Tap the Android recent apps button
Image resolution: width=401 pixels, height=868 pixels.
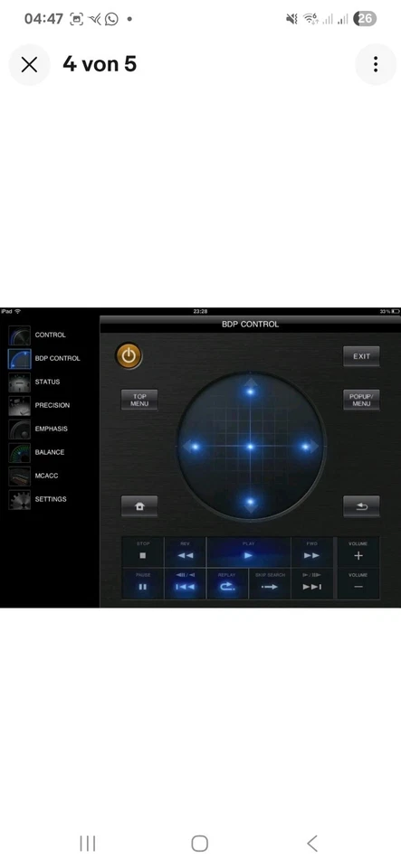(x=88, y=844)
